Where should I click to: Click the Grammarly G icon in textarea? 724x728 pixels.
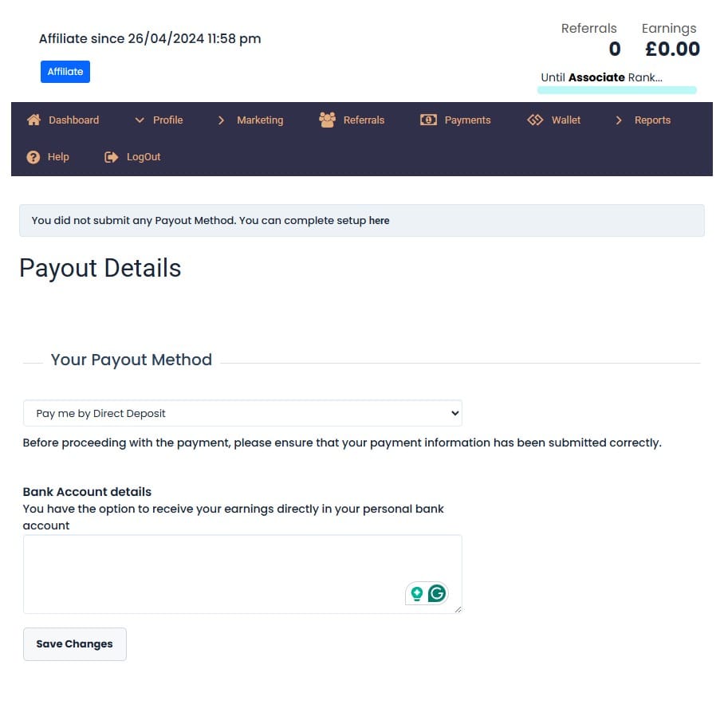(x=437, y=593)
